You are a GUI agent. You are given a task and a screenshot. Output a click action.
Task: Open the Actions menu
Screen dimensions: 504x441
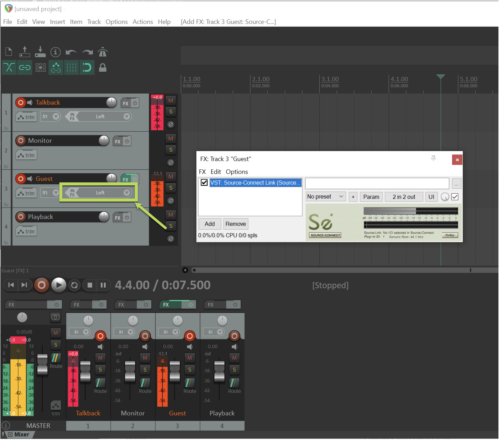[143, 22]
